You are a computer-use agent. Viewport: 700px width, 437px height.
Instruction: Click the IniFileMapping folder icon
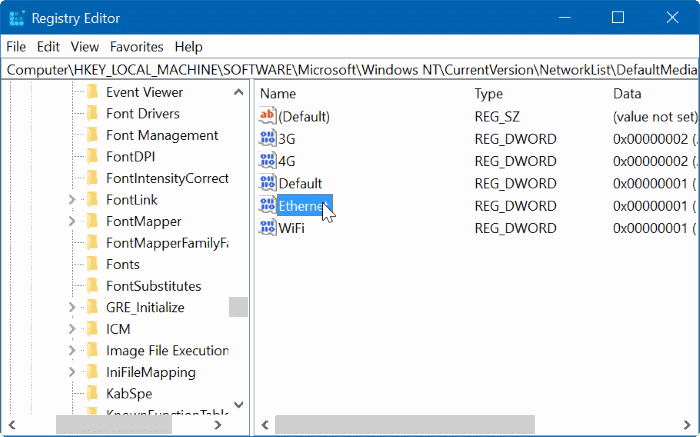93,372
